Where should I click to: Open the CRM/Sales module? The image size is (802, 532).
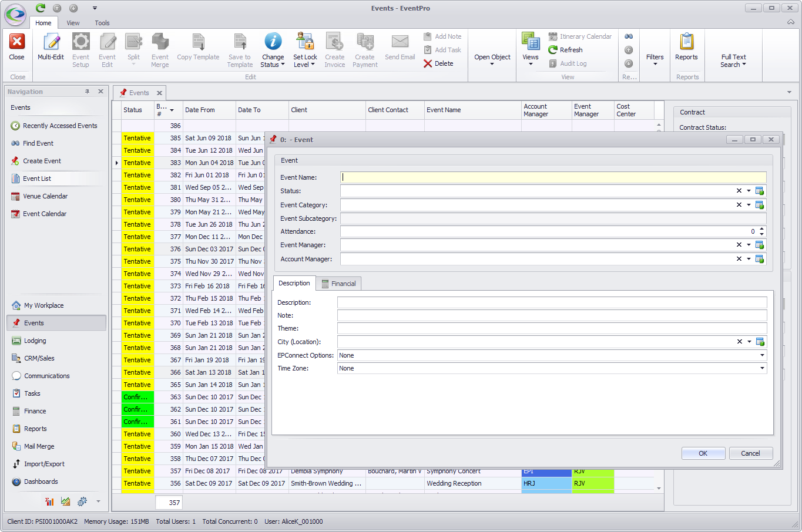pos(33,358)
